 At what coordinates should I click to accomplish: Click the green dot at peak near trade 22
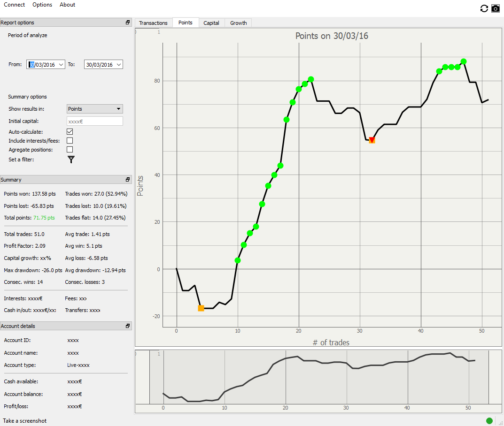click(311, 79)
